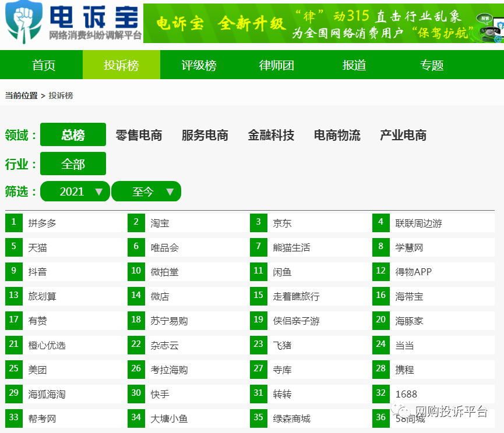Open the 首页 nav tab
The width and height of the screenshot is (504, 433).
(44, 65)
